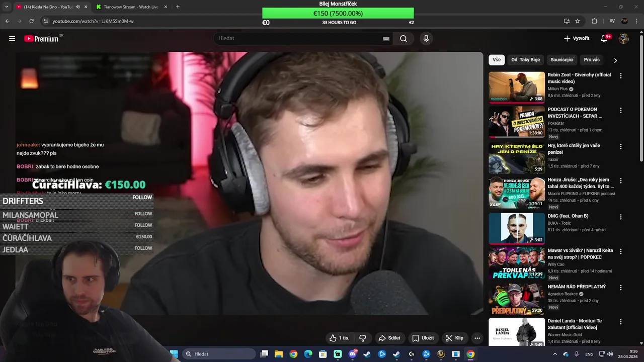Viewport: 644px width, 362px height.
Task: Open options for Podcast o Pokemon video
Action: (x=620, y=111)
